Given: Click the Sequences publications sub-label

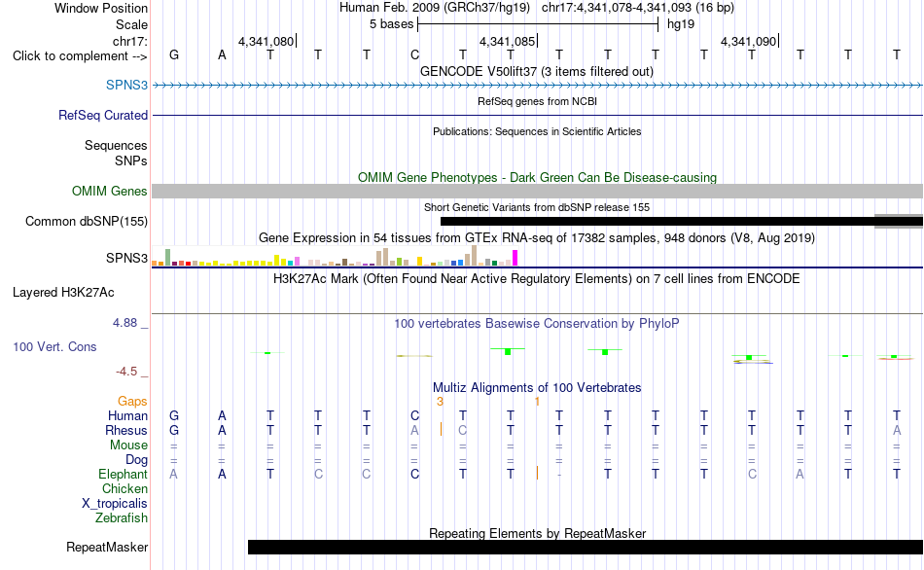Looking at the screenshot, I should pos(116,146).
